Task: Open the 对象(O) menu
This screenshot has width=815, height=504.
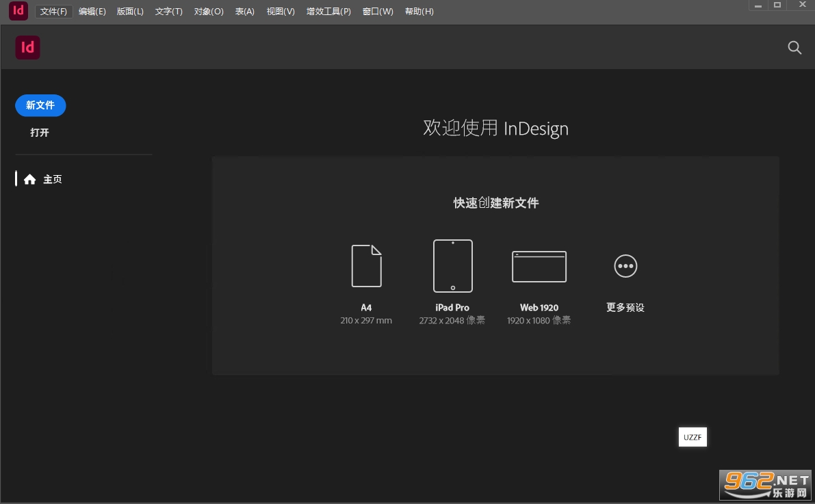Action: point(209,11)
